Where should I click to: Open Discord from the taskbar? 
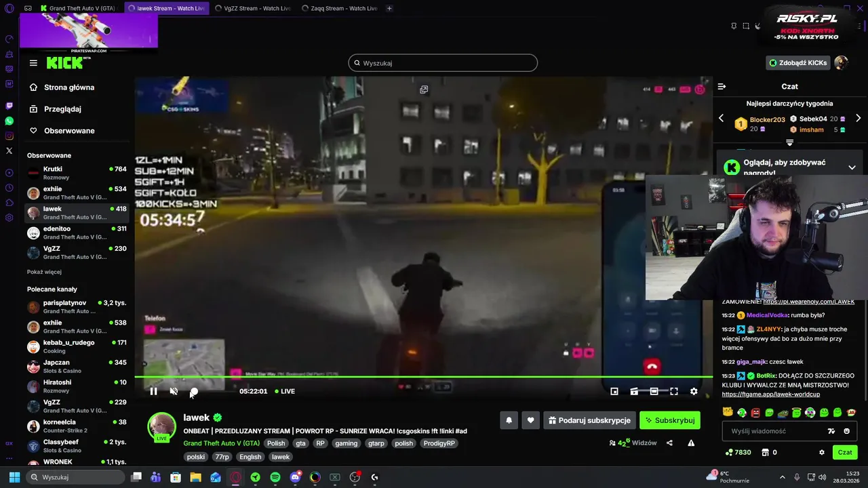(x=295, y=477)
